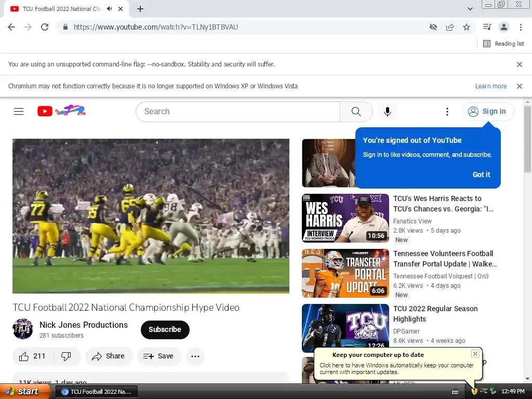Screen dimensions: 532x399
Task: Click the share page icon in address bar
Action: click(x=450, y=27)
